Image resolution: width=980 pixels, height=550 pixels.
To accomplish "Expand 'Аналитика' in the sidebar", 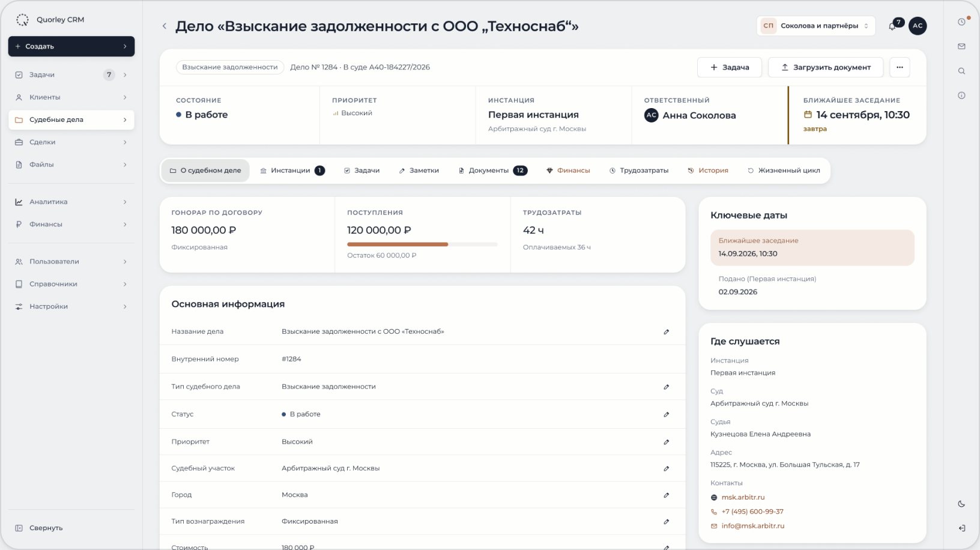I will [125, 202].
